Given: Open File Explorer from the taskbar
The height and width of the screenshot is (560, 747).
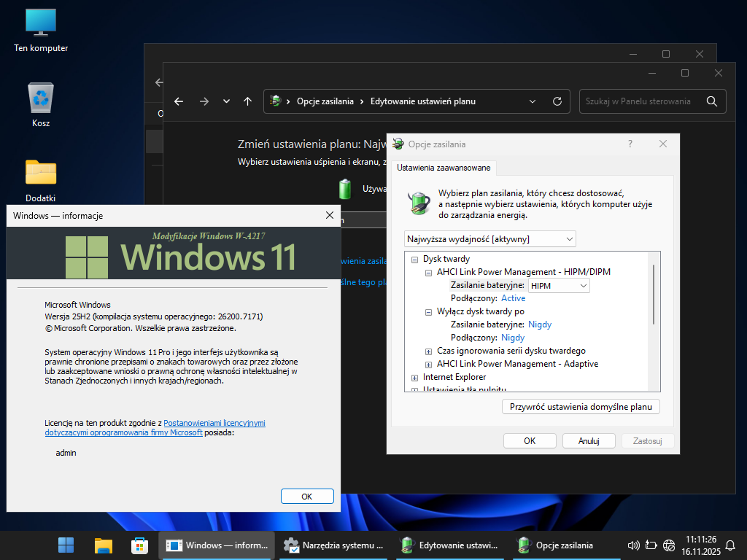Looking at the screenshot, I should [103, 545].
